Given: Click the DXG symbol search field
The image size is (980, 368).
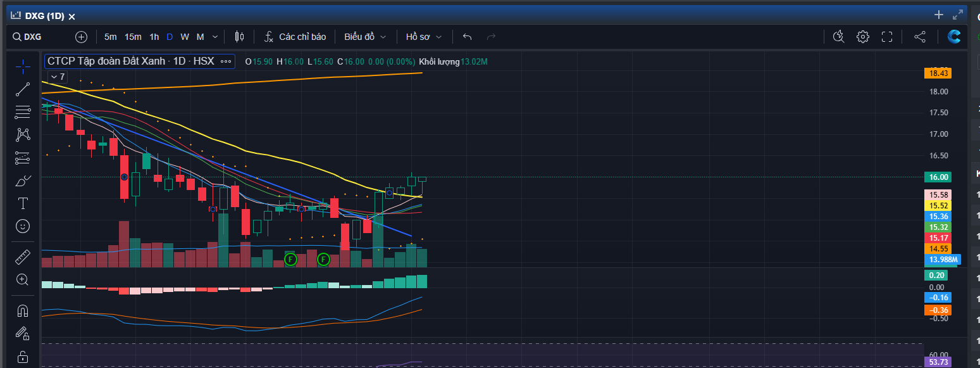Looking at the screenshot, I should coord(42,37).
